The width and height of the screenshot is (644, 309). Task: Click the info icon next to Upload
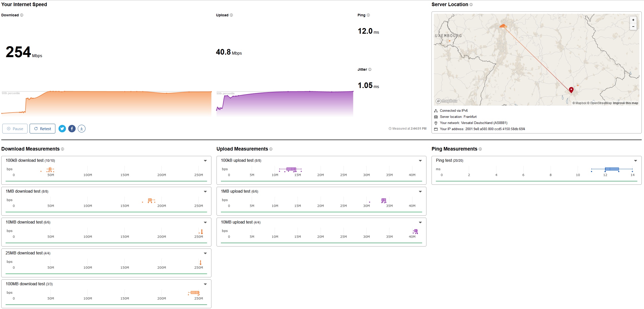(x=231, y=15)
